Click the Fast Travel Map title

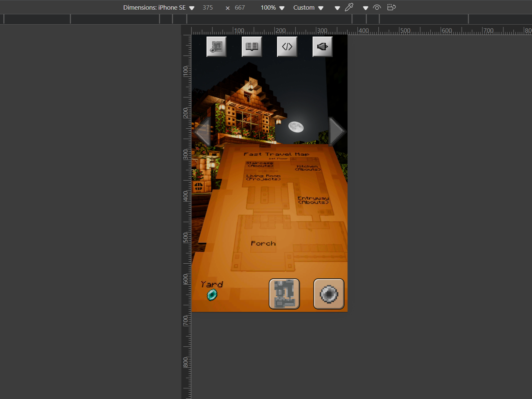click(276, 154)
